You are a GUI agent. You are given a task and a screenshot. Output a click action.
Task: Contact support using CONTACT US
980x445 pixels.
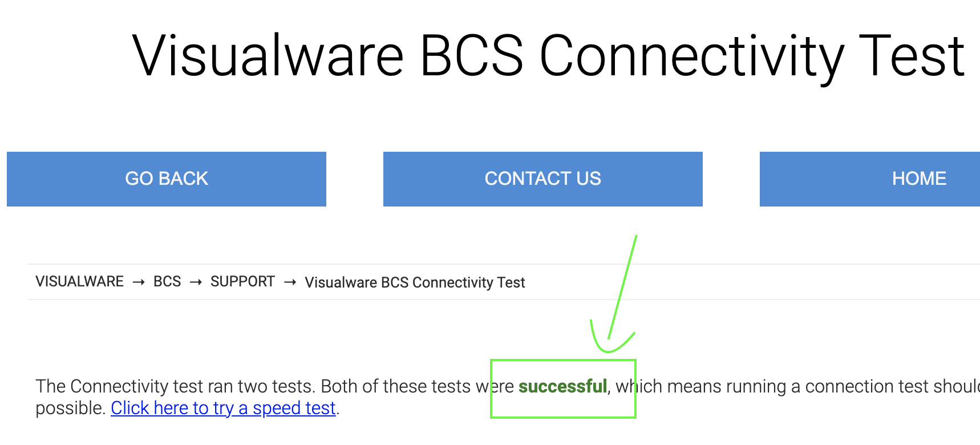tap(542, 179)
